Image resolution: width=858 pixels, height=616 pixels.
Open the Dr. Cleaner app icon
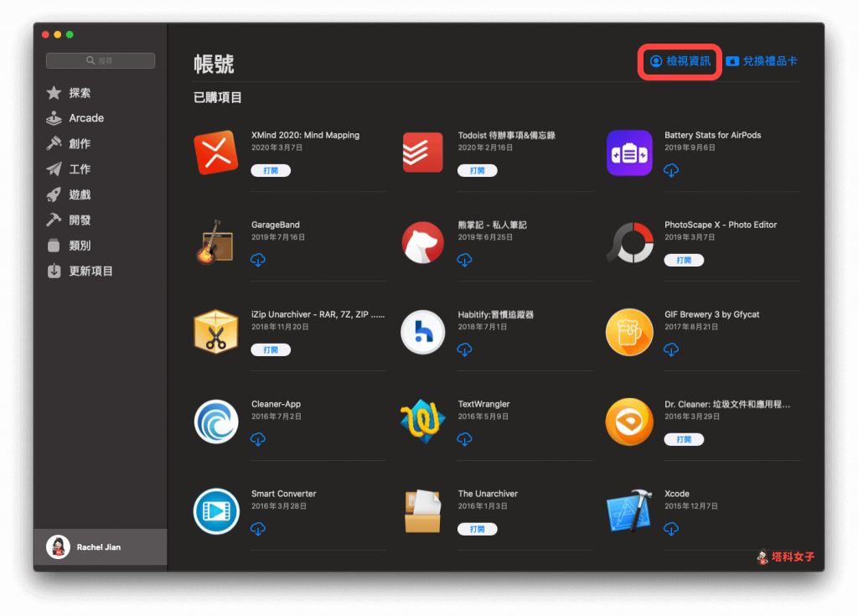(629, 422)
